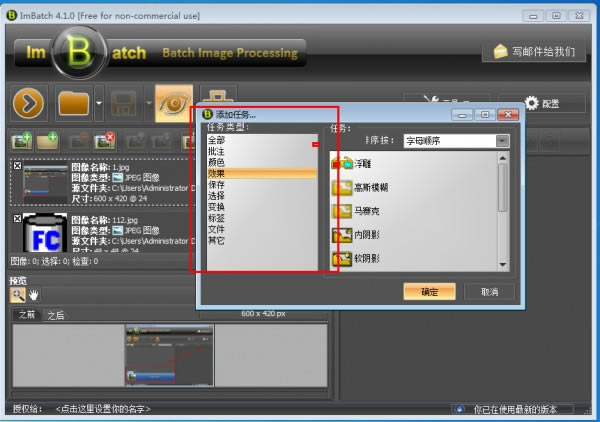Select the hand pan tool in preview

(33, 294)
